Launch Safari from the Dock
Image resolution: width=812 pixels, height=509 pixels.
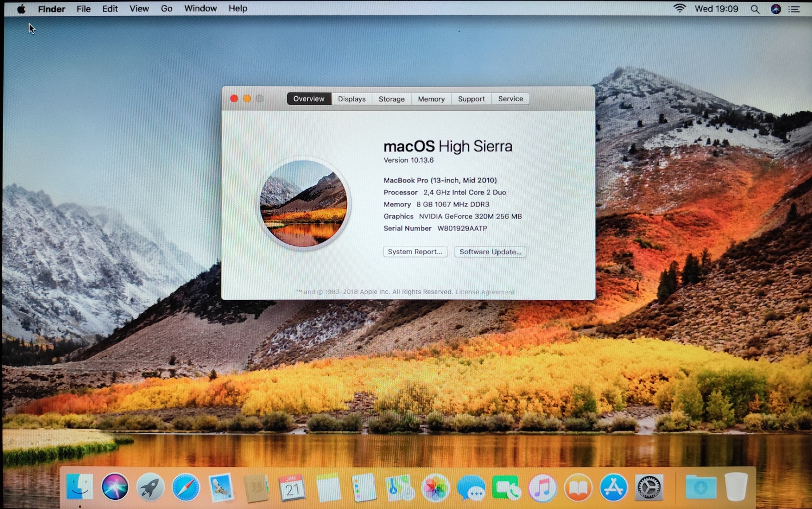(x=186, y=487)
